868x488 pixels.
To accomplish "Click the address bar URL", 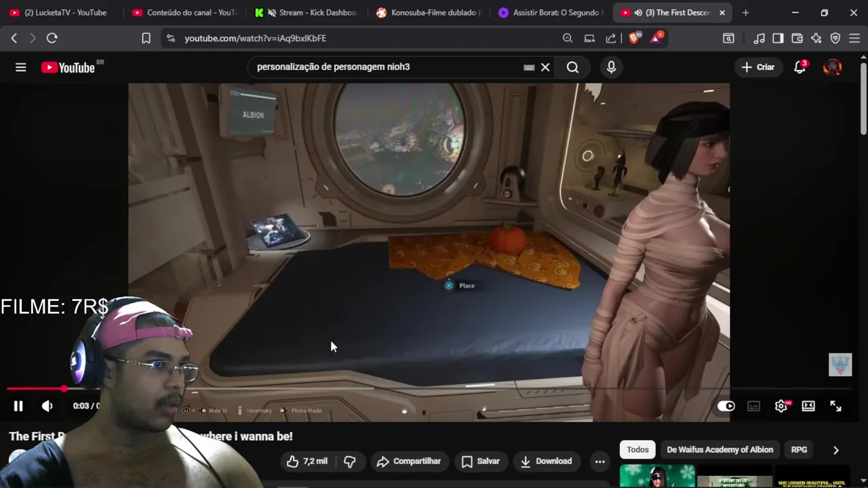I will click(x=256, y=39).
